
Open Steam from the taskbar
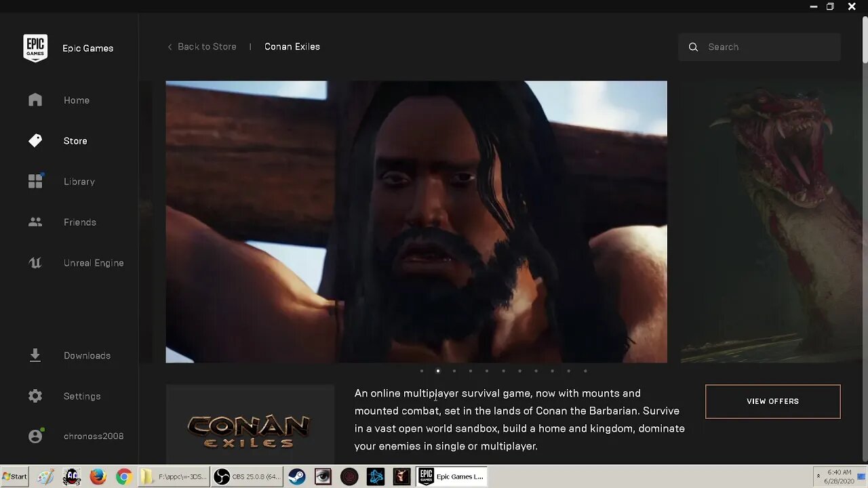(296, 476)
